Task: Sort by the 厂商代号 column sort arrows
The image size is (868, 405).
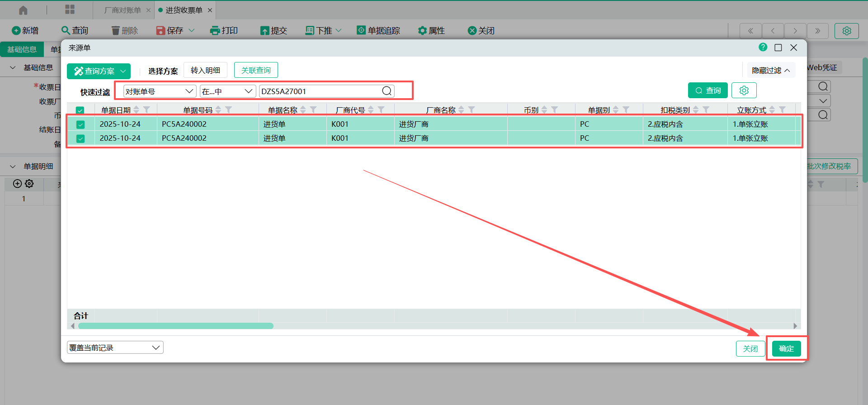Action: 371,110
